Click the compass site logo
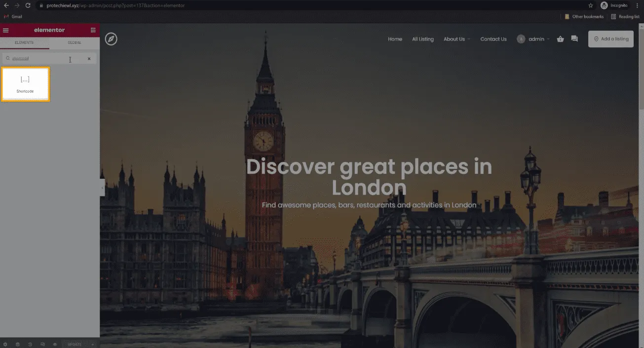Image resolution: width=644 pixels, height=348 pixels. point(111,39)
